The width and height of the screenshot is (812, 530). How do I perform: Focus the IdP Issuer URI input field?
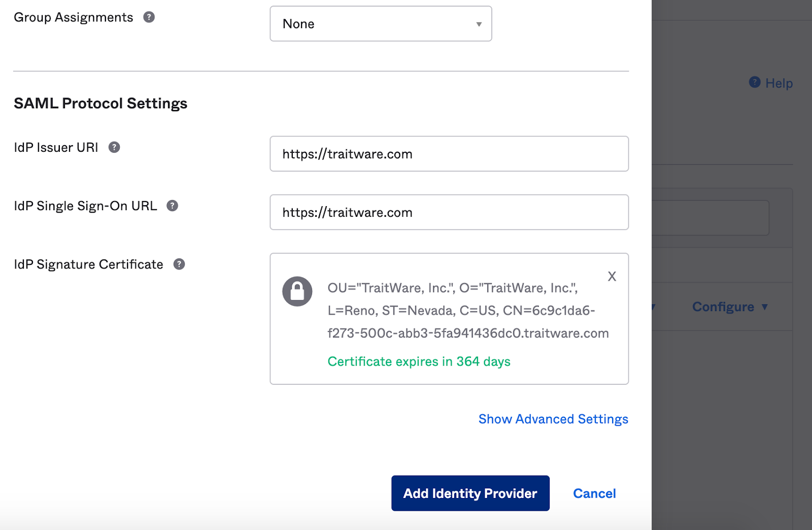click(449, 154)
